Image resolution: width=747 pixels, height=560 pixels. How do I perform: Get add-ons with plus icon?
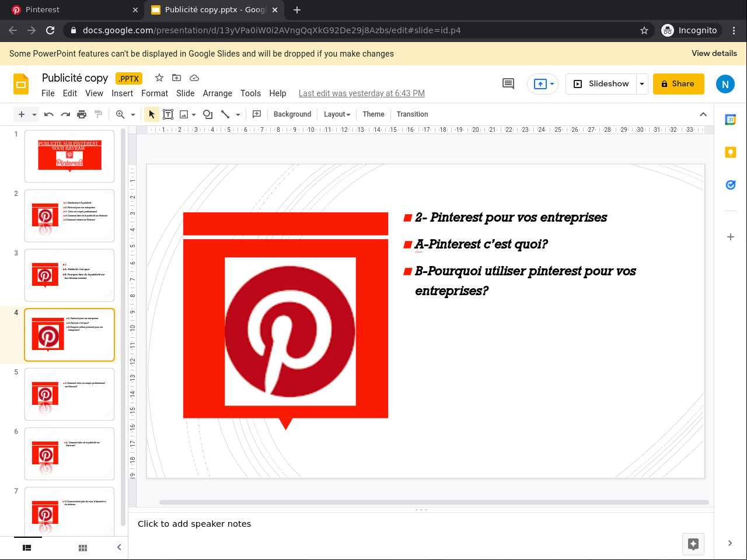(731, 237)
